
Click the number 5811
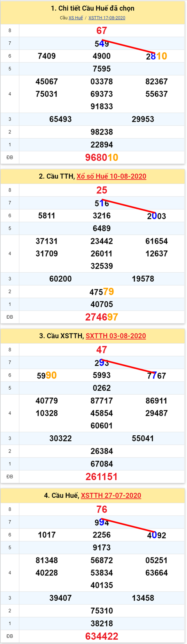[x=47, y=216]
